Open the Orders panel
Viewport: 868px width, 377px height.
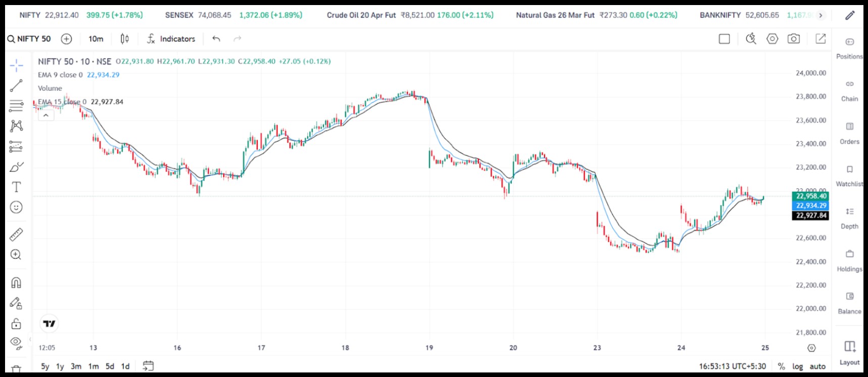849,134
